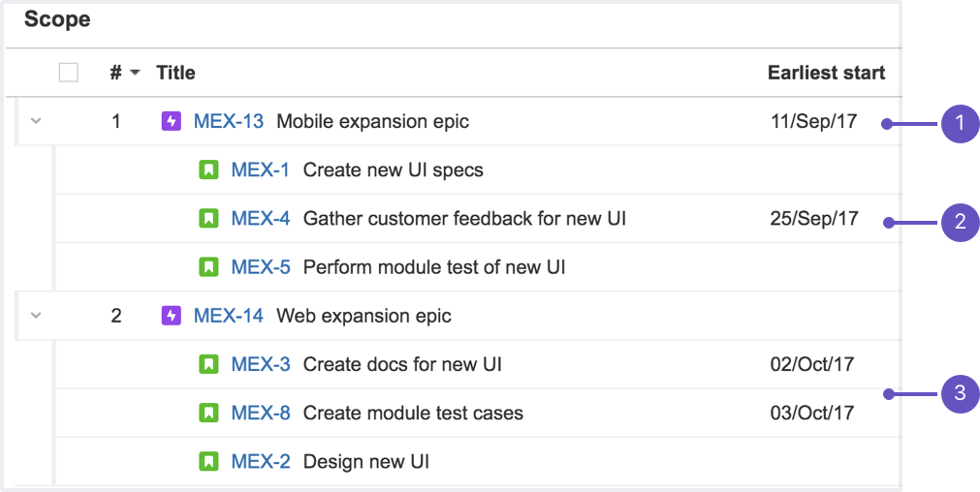Click the Earliest start column header
980x492 pixels.
(x=826, y=73)
